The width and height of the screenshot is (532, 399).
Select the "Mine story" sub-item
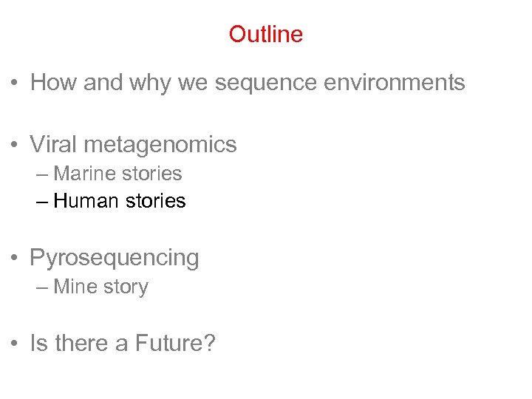[x=100, y=287]
